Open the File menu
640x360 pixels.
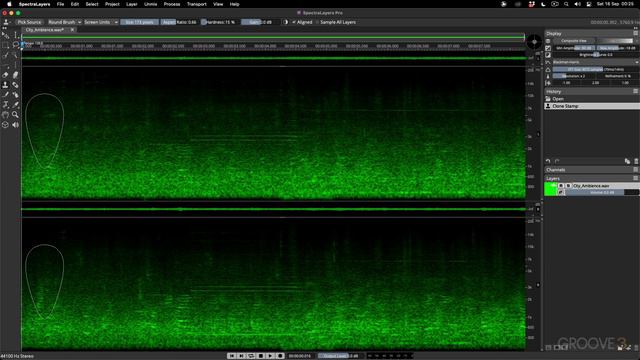(60, 4)
